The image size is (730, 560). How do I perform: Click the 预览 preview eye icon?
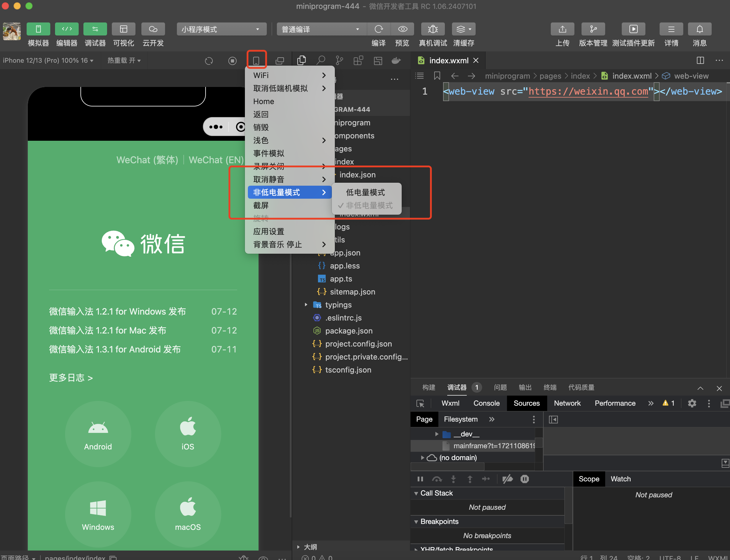(402, 29)
